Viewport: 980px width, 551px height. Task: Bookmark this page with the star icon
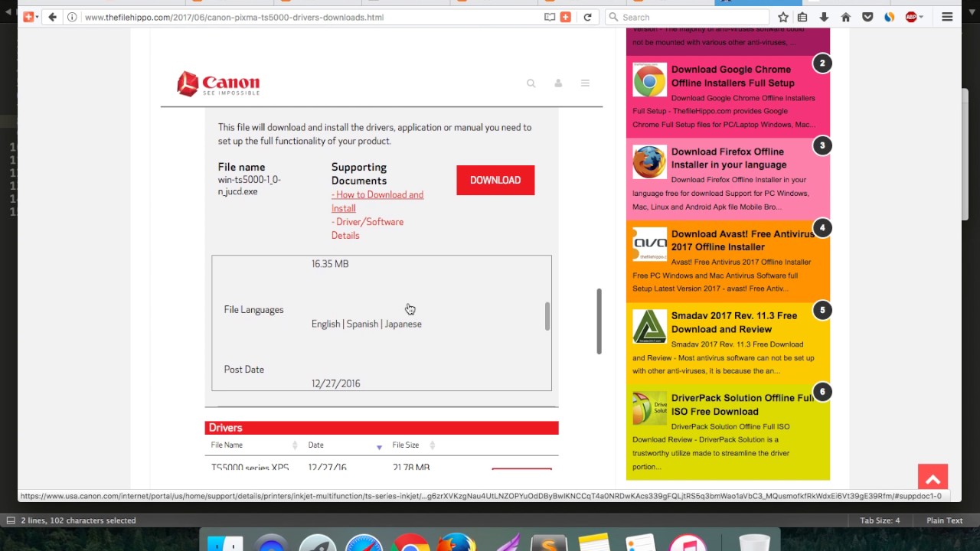pos(783,17)
